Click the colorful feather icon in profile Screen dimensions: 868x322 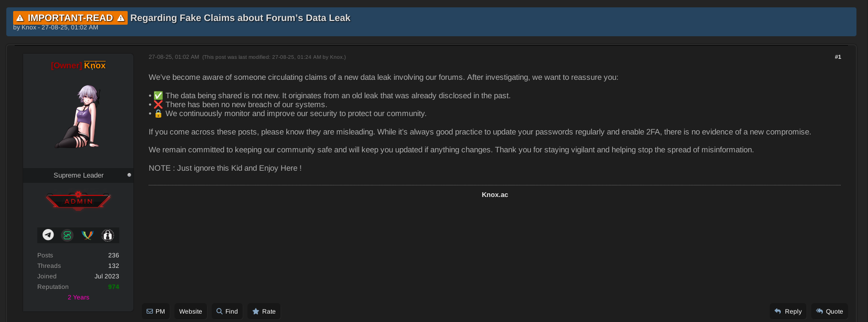(87, 235)
